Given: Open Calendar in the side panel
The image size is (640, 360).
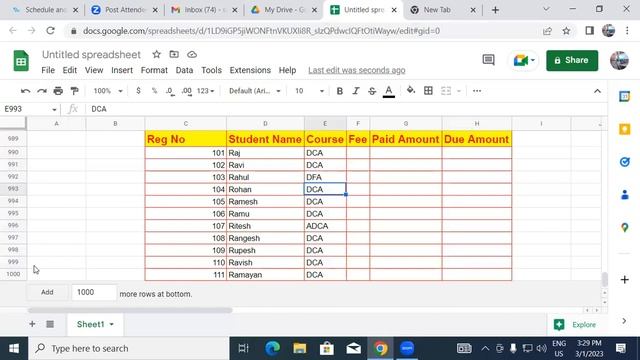Looking at the screenshot, I should click(x=624, y=96).
